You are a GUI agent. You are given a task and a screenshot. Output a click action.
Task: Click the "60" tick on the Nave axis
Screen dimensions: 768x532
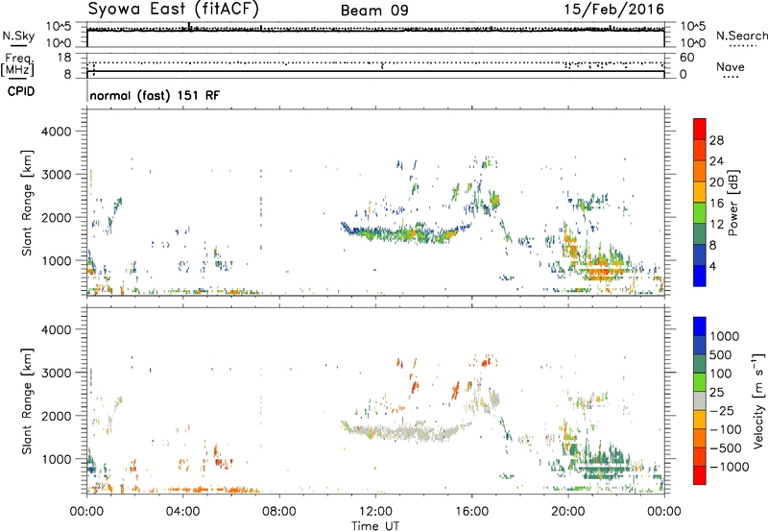686,58
